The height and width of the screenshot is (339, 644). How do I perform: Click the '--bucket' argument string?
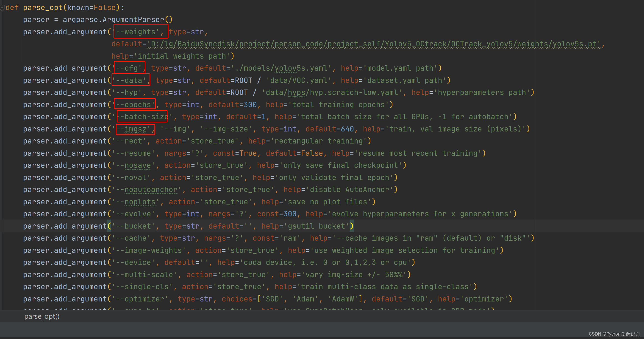coord(134,226)
